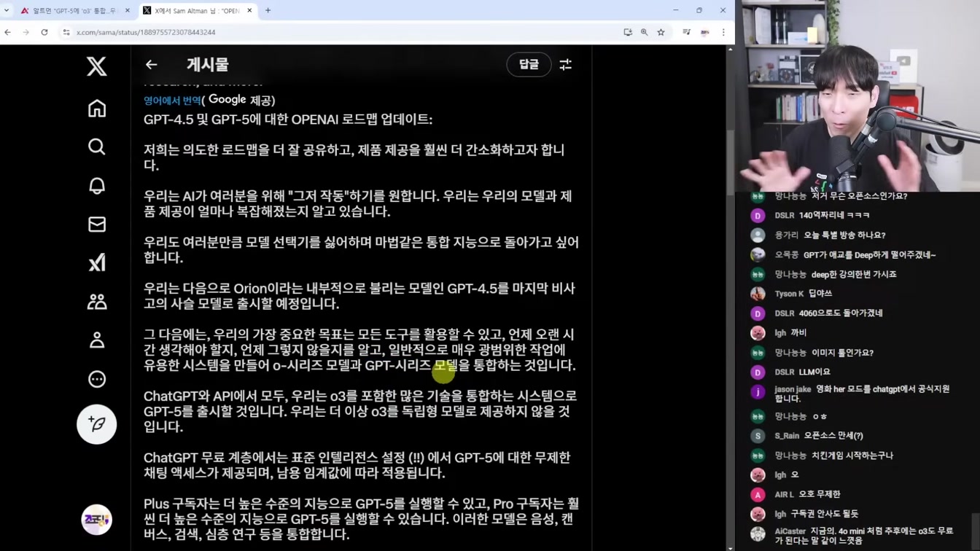Open a new browser tab
The image size is (980, 551).
[x=268, y=11]
